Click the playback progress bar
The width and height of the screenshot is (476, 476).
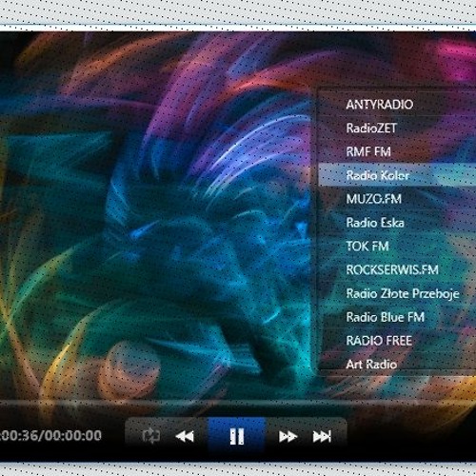click(x=238, y=403)
